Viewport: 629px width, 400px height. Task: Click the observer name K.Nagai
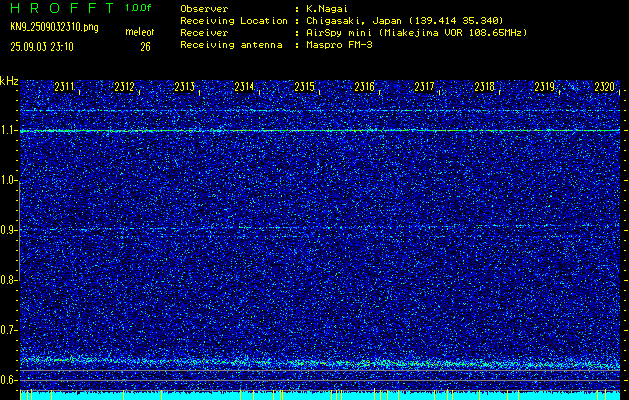[327, 8]
